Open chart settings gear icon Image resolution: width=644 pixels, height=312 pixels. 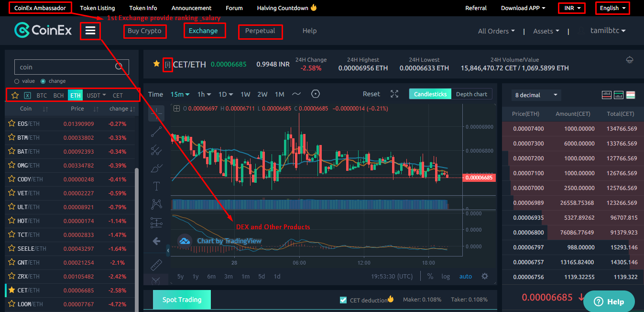[x=485, y=276]
